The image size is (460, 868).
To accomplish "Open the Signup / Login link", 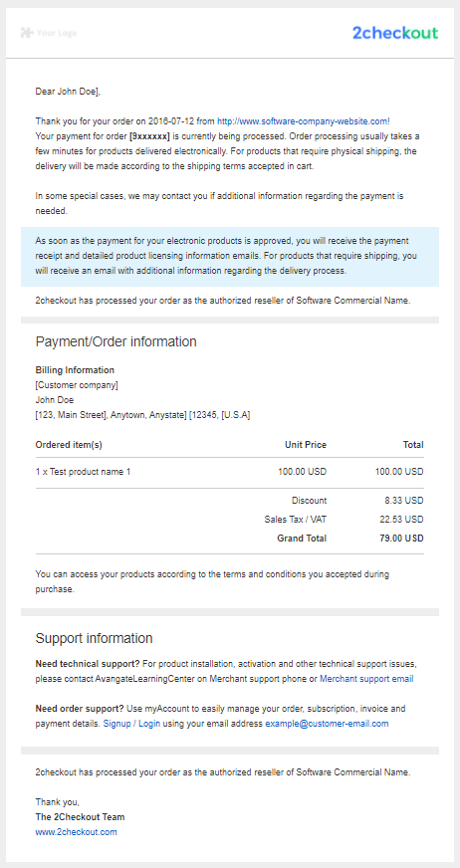I will (x=131, y=724).
